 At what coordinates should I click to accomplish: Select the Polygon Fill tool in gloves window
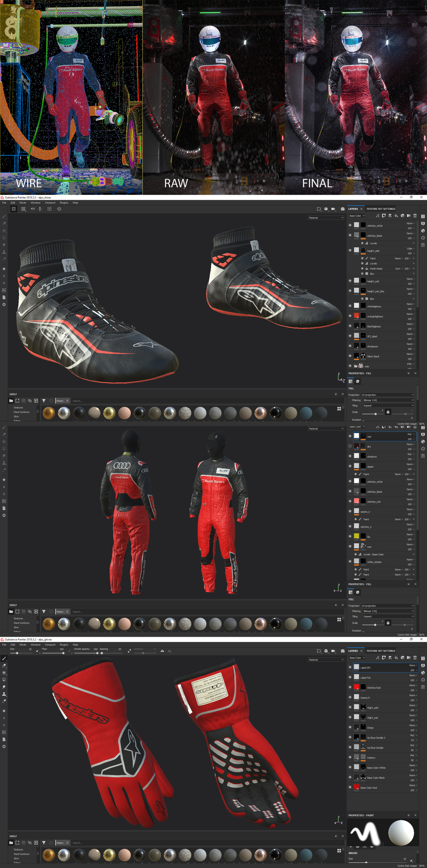[4, 680]
